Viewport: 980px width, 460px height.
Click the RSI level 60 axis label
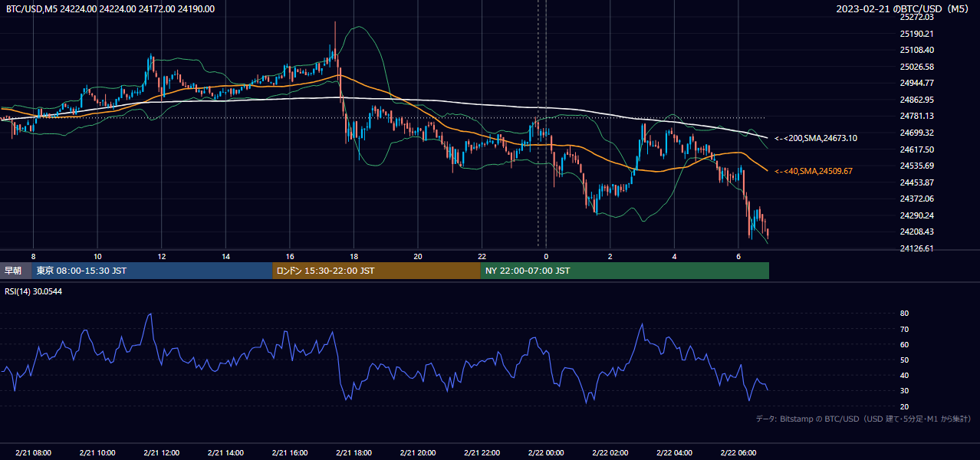coord(904,344)
